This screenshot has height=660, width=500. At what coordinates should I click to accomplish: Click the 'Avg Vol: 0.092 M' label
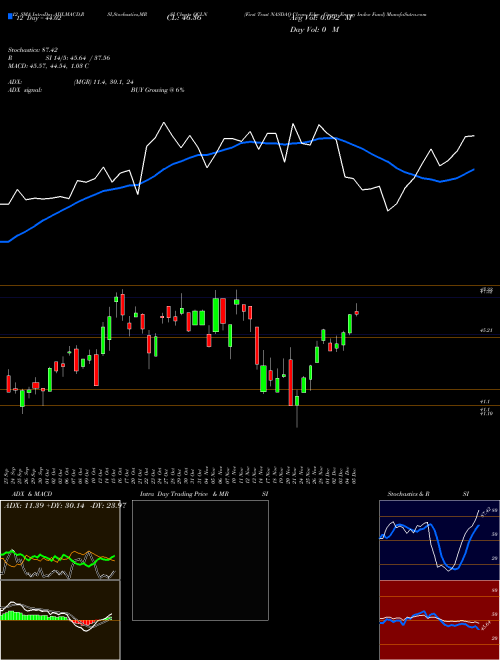click(320, 18)
